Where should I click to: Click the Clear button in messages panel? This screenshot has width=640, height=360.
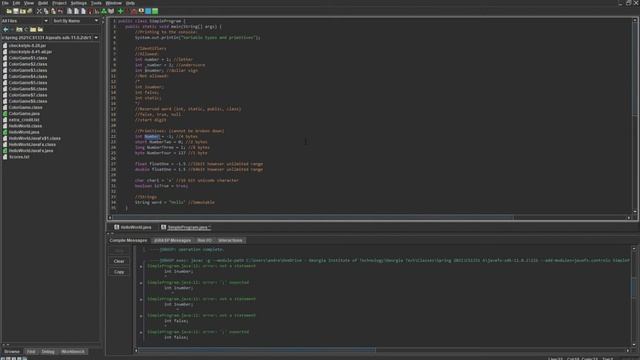pyautogui.click(x=119, y=261)
